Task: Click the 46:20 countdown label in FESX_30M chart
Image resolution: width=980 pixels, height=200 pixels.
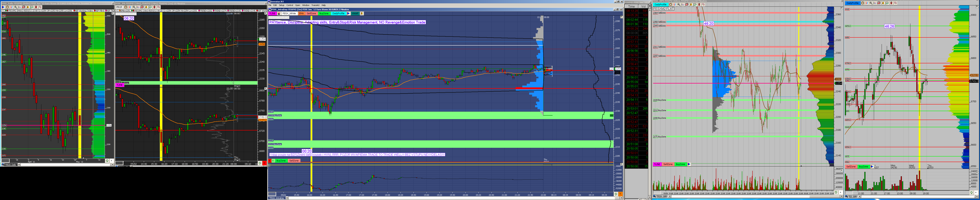Action: [708, 24]
